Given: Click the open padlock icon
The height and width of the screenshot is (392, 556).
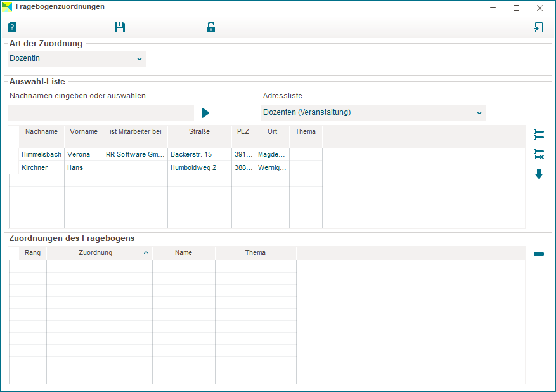Looking at the screenshot, I should 211,27.
